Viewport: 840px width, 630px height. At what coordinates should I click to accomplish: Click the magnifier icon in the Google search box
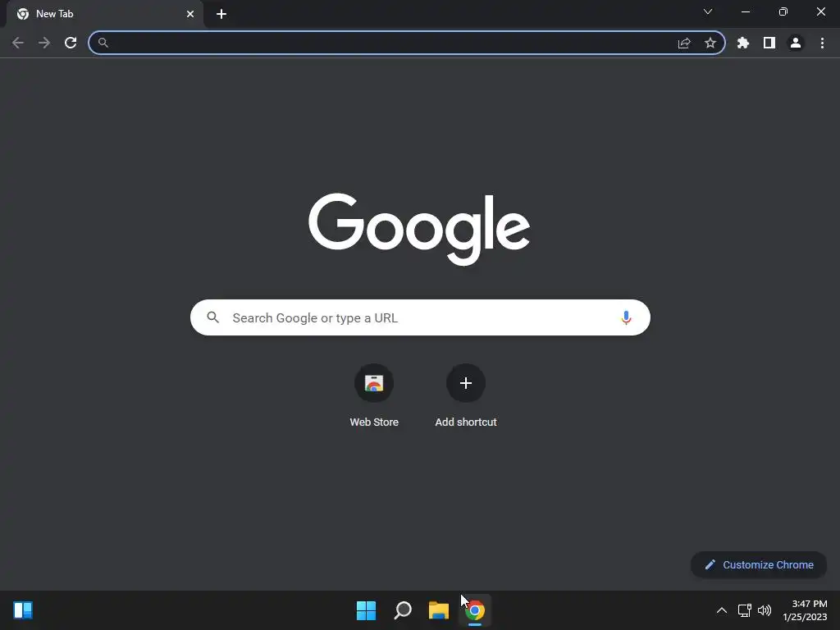click(213, 317)
